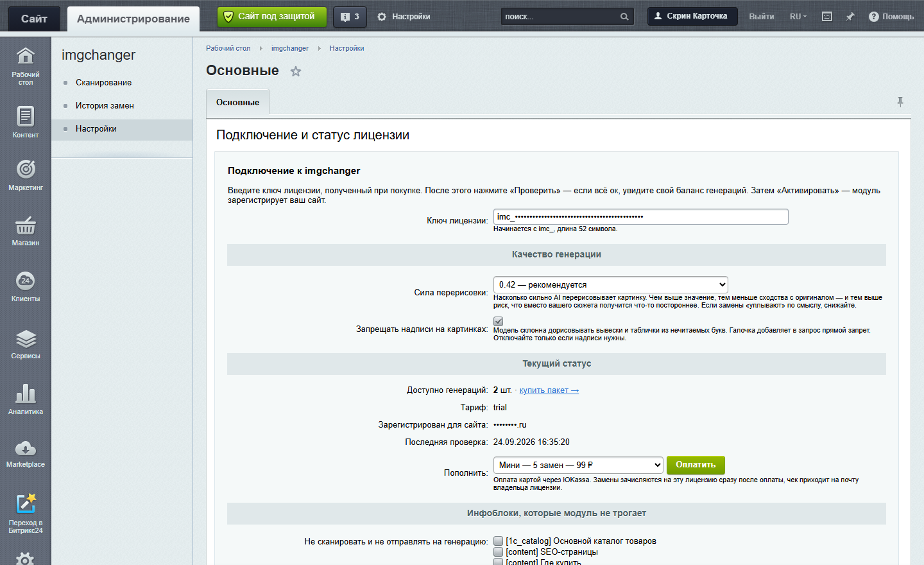924x565 pixels.
Task: Follow the купить пакет link
Action: pyautogui.click(x=549, y=390)
